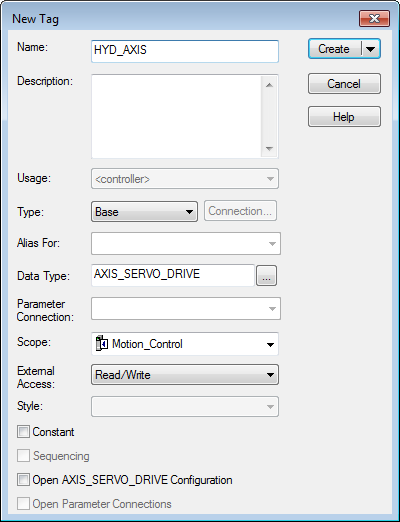Close the New Tag dialog
This screenshot has height=522, width=400.
click(x=374, y=18)
